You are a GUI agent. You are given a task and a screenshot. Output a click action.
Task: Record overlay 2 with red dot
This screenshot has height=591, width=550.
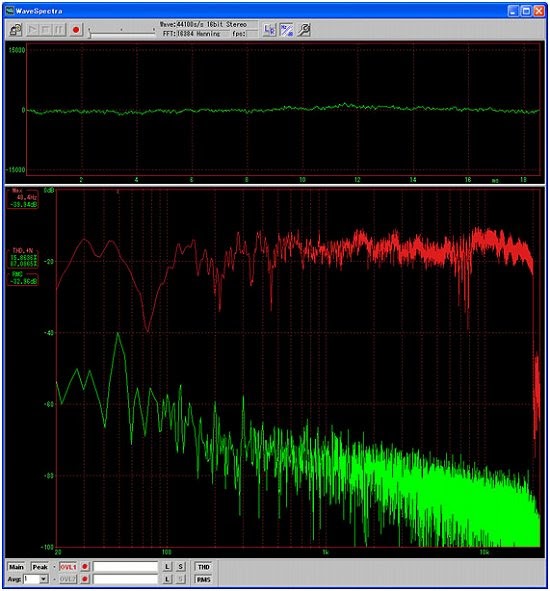click(x=85, y=579)
